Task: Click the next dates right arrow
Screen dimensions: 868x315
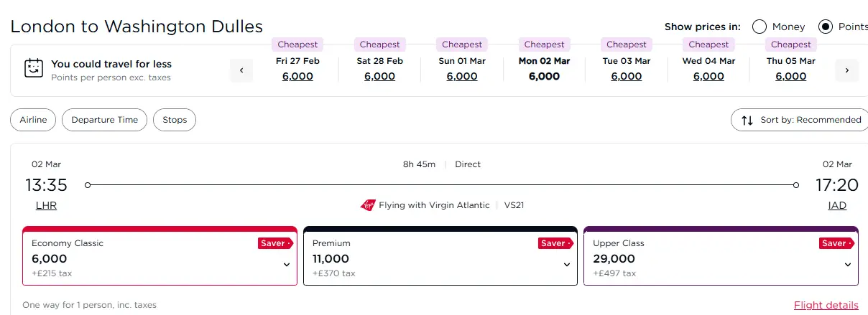Action: tap(847, 70)
